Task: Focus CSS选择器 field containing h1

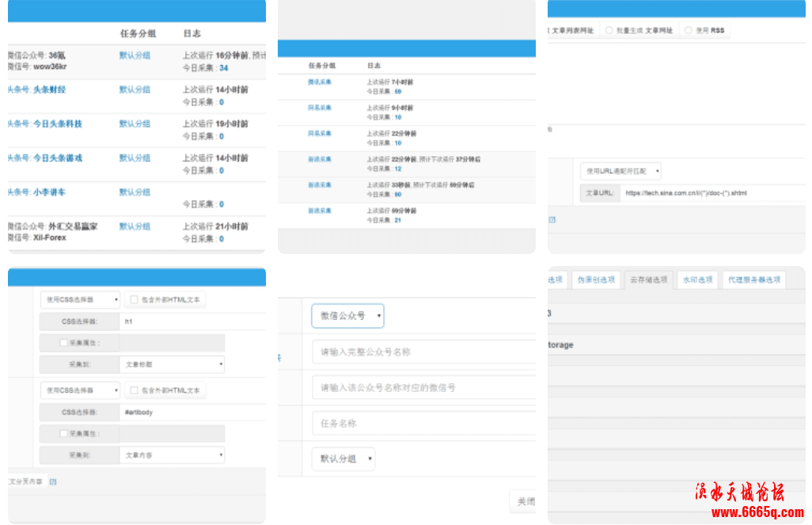Action: (192, 321)
